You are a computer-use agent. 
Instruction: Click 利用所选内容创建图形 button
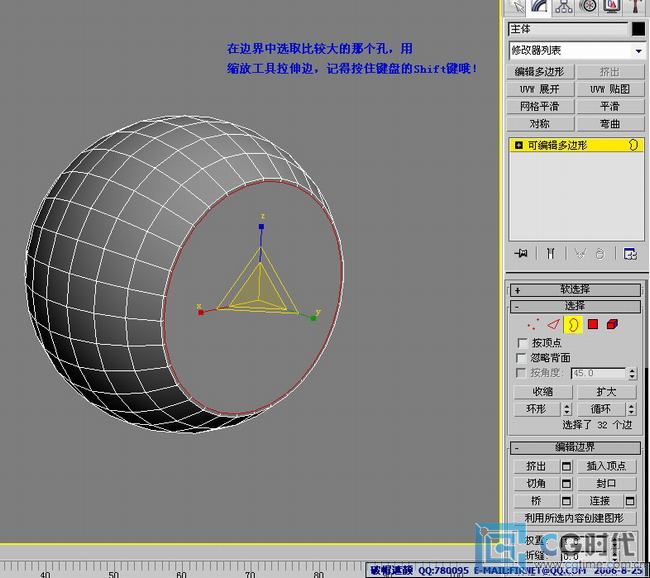point(575,518)
